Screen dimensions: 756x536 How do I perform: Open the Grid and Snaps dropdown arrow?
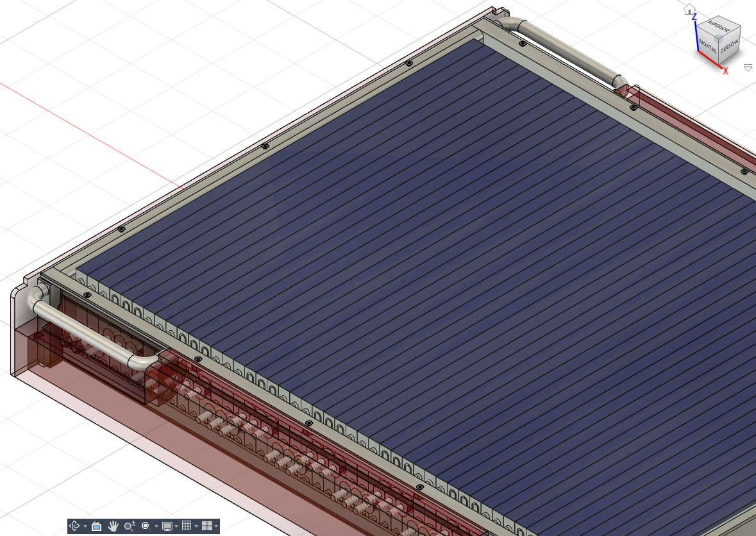[196, 527]
